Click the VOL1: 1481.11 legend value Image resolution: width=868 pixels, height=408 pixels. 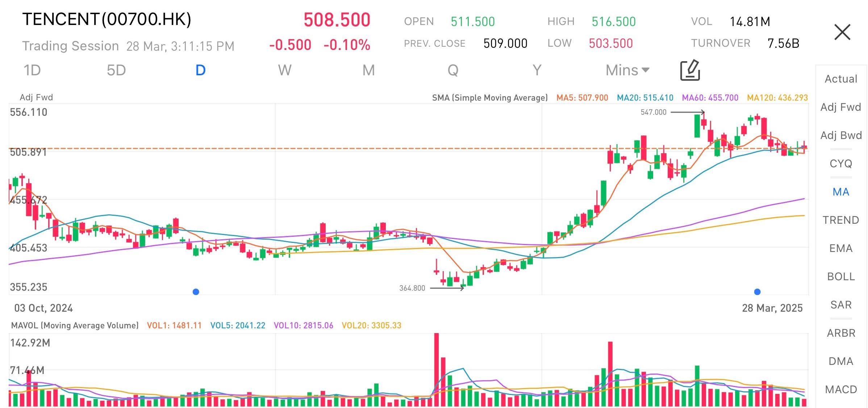click(174, 325)
